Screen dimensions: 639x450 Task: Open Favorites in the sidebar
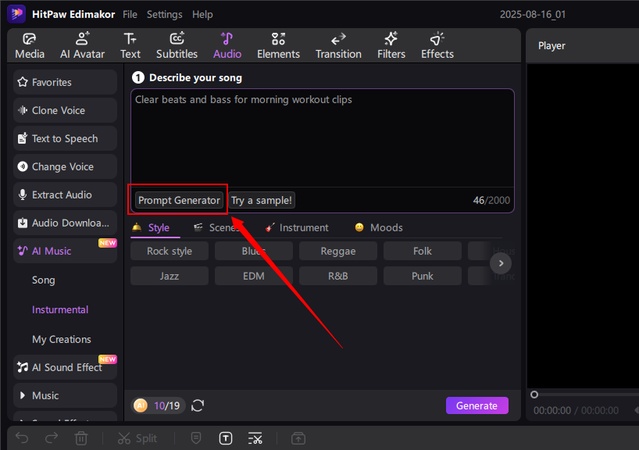[65, 82]
